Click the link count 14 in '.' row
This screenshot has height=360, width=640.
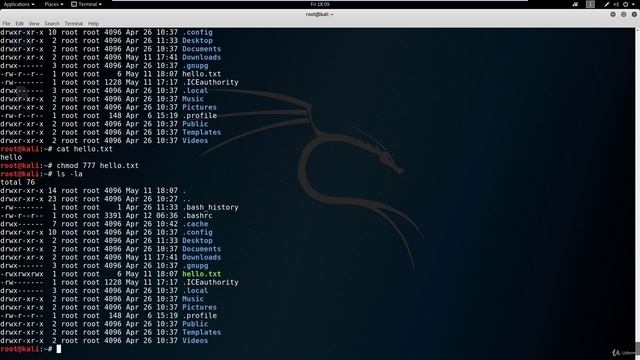tap(52, 191)
